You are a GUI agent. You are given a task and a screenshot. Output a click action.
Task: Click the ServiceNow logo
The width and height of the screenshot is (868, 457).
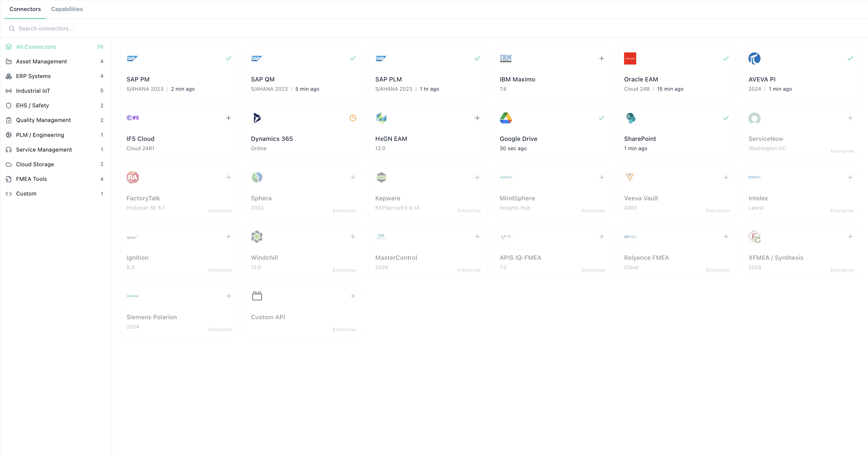click(x=754, y=118)
